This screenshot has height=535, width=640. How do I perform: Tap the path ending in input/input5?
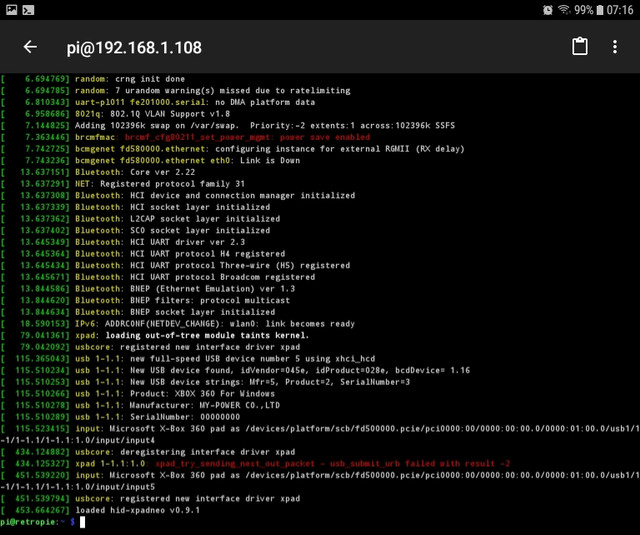[x=78, y=487]
